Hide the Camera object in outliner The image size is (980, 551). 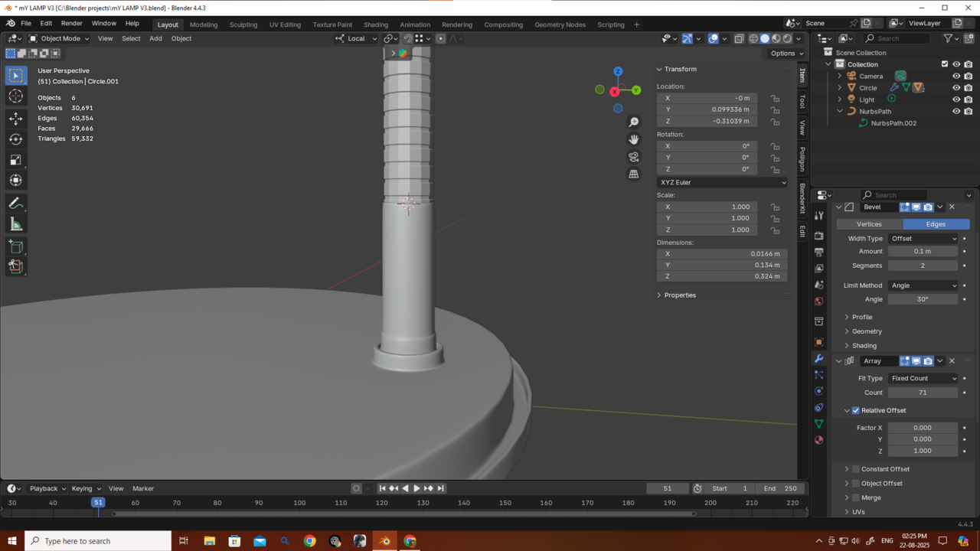(955, 77)
